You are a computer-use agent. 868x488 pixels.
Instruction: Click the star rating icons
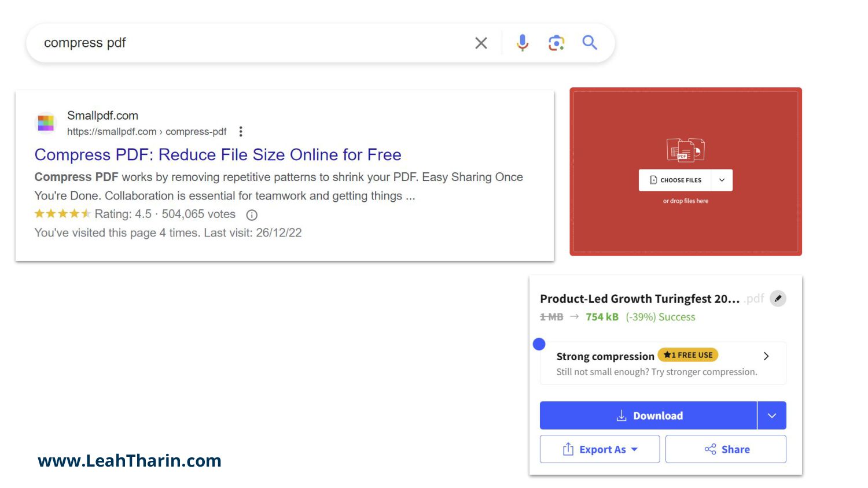tap(62, 214)
